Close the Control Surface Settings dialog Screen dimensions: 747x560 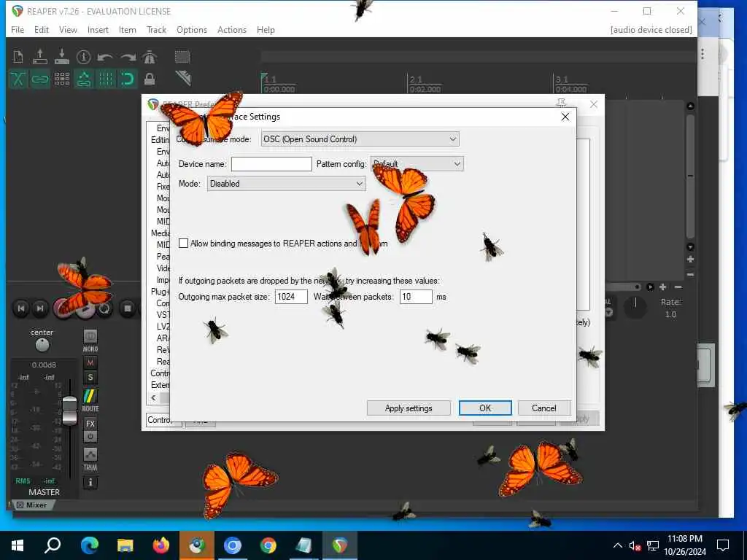click(x=565, y=117)
